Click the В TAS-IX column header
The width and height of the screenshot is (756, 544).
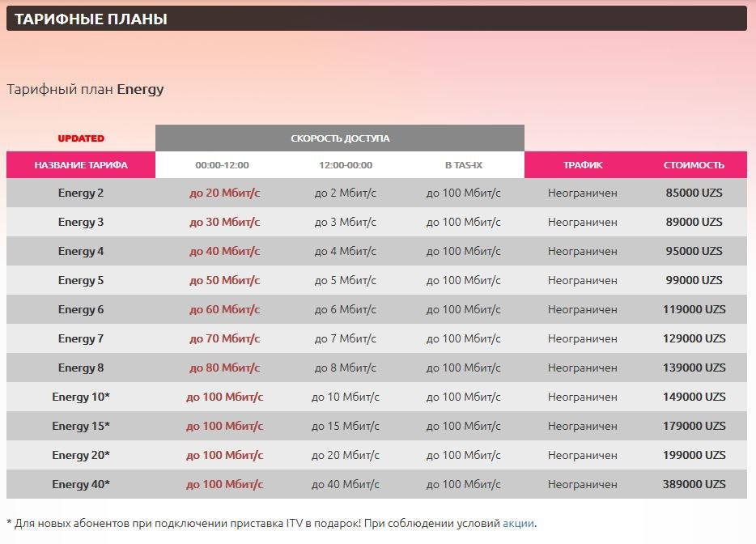click(463, 165)
